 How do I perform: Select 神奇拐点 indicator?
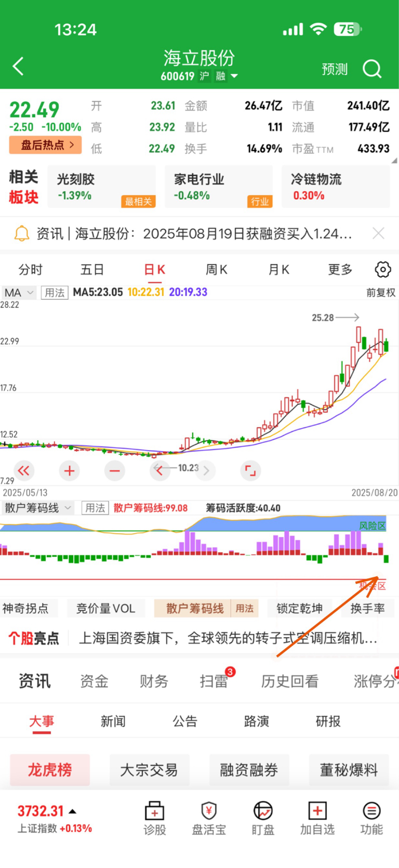[x=26, y=608]
